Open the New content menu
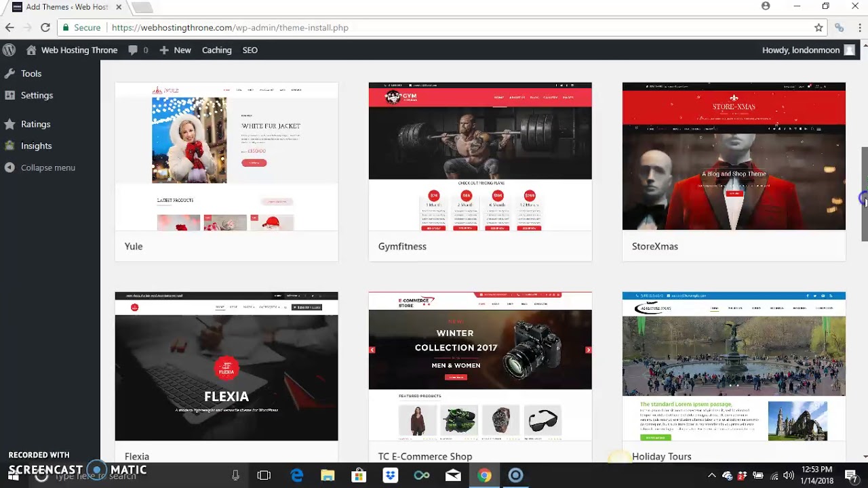 click(x=175, y=50)
